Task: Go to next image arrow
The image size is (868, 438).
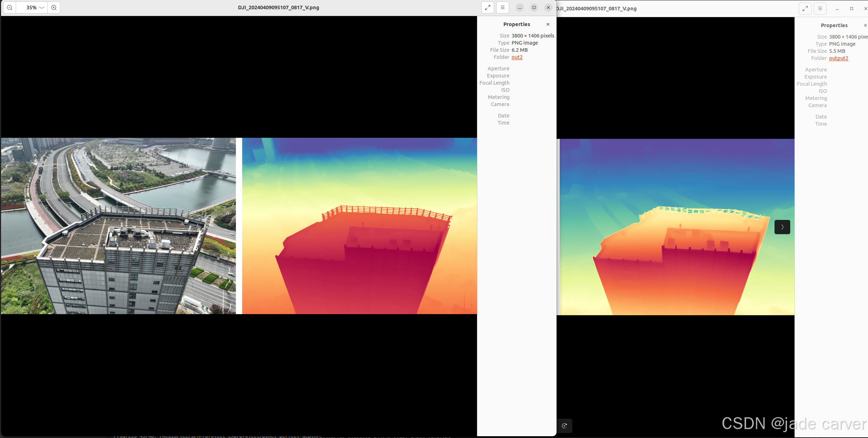Action: pos(782,227)
